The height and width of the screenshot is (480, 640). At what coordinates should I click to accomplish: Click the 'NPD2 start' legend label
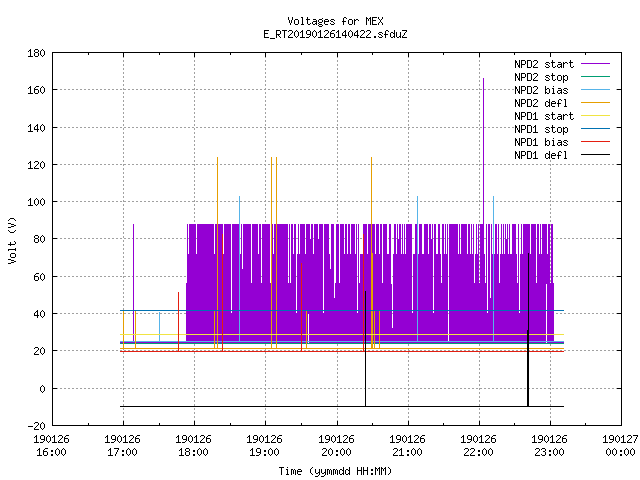(x=544, y=64)
